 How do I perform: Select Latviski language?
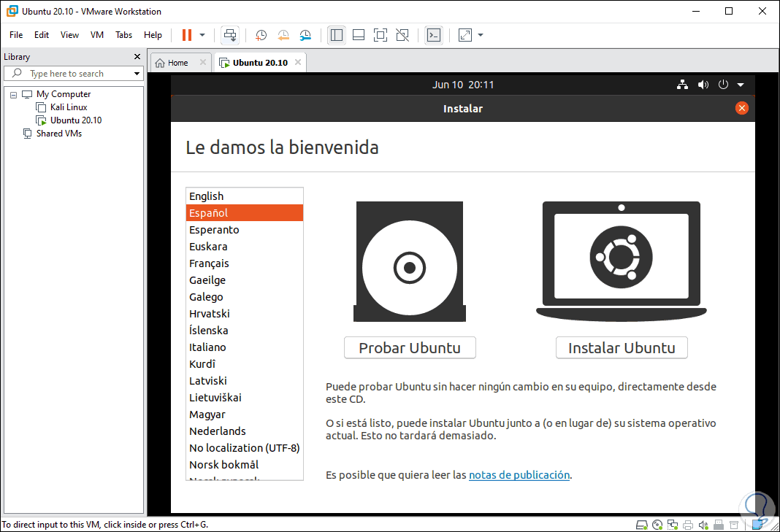tap(244, 381)
